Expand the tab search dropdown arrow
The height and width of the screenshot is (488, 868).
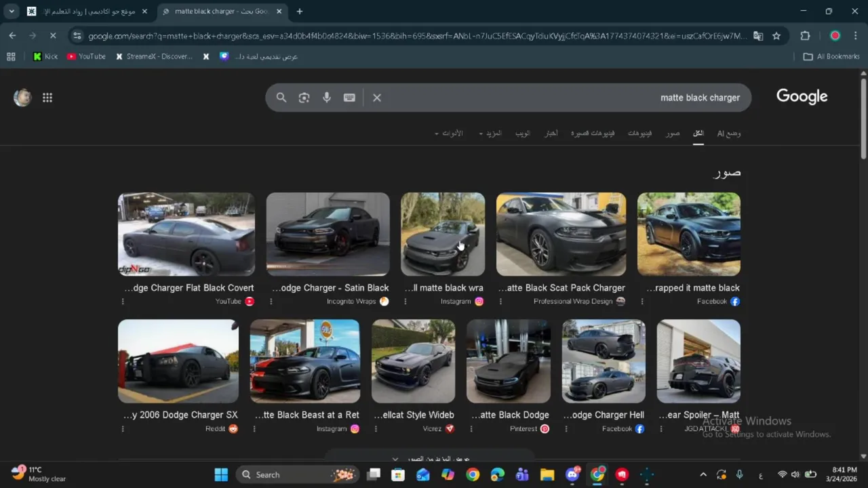[x=12, y=12]
